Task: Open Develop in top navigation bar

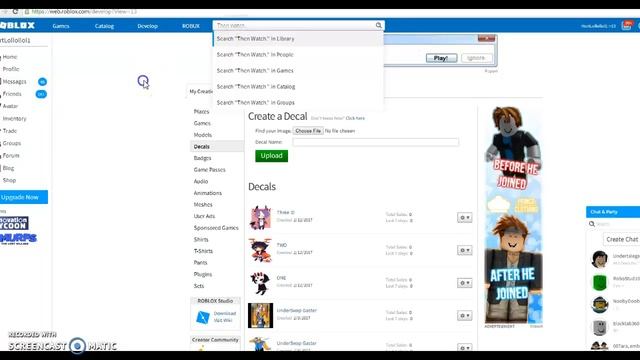Action: 147,26
